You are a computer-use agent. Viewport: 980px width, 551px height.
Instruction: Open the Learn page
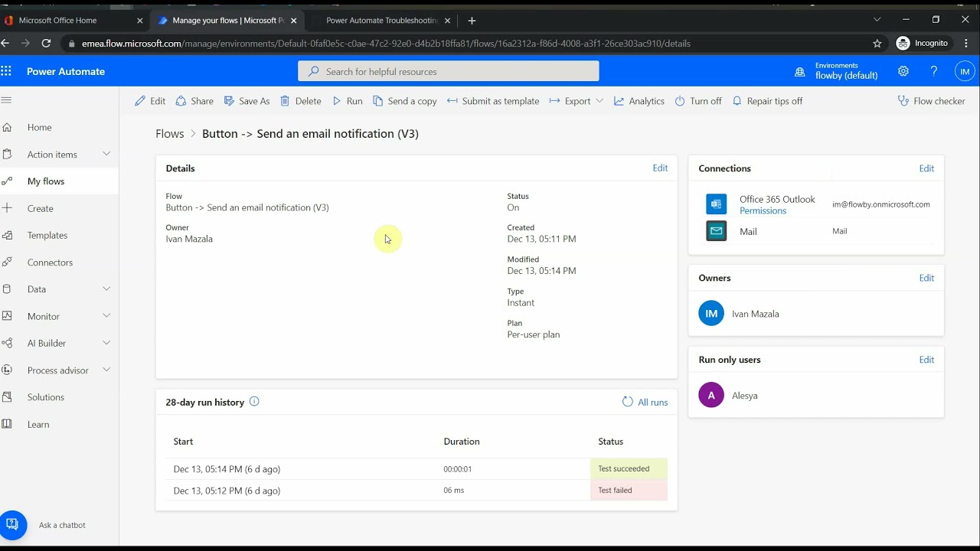(38, 424)
